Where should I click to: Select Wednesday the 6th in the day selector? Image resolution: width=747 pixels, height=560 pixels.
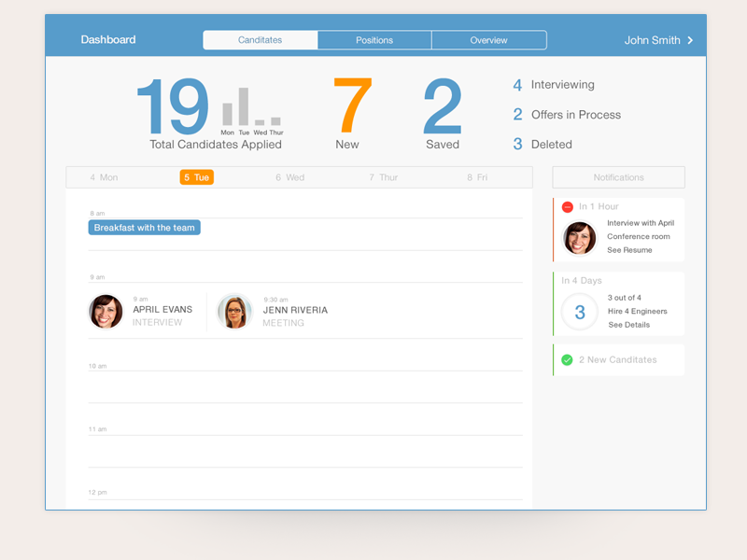(289, 176)
